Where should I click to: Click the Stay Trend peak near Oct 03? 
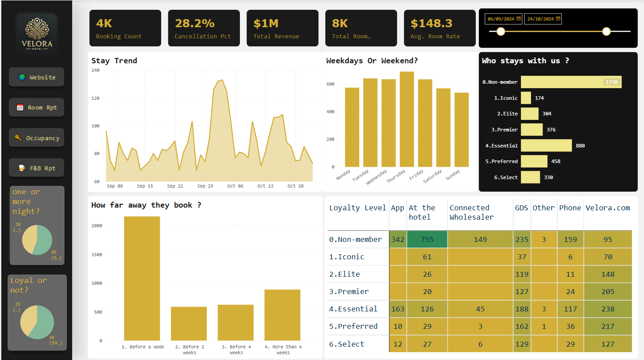tap(222, 80)
